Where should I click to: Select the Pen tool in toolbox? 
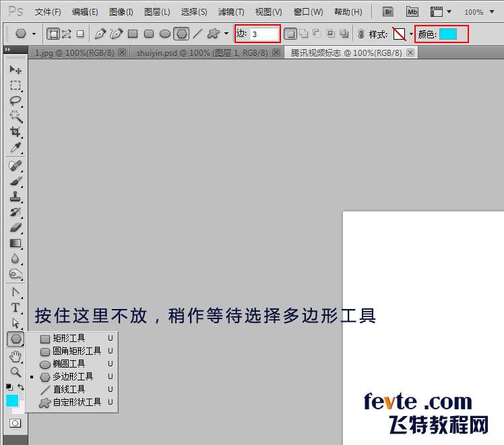[x=15, y=292]
